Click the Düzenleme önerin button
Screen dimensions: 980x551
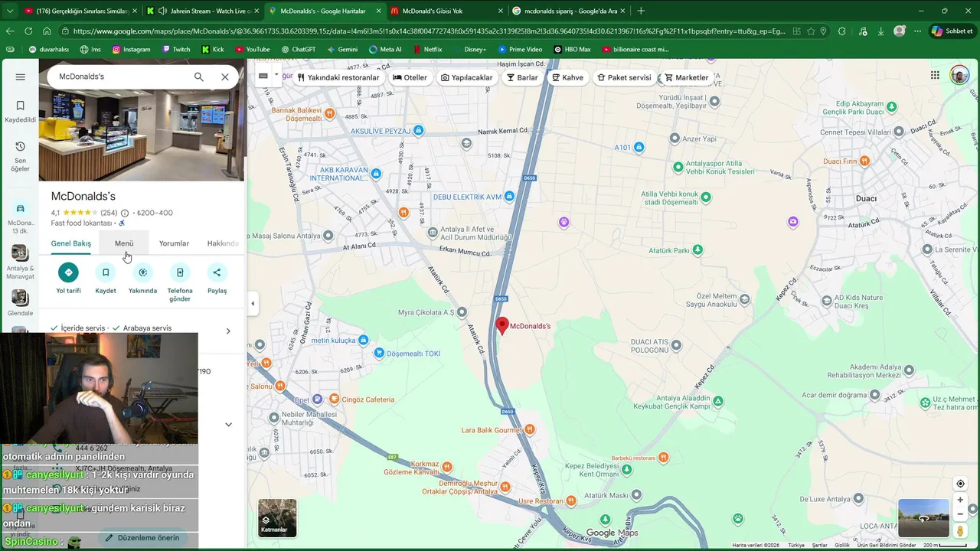[x=142, y=538]
